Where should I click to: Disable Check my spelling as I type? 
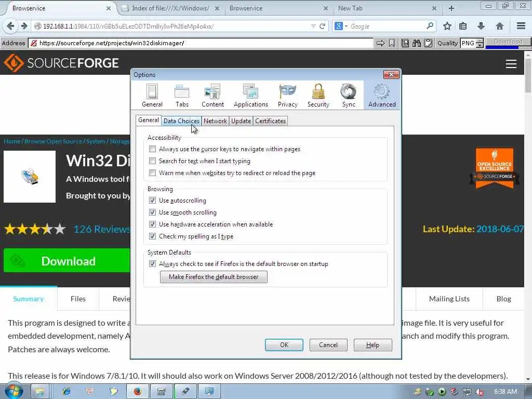point(152,236)
